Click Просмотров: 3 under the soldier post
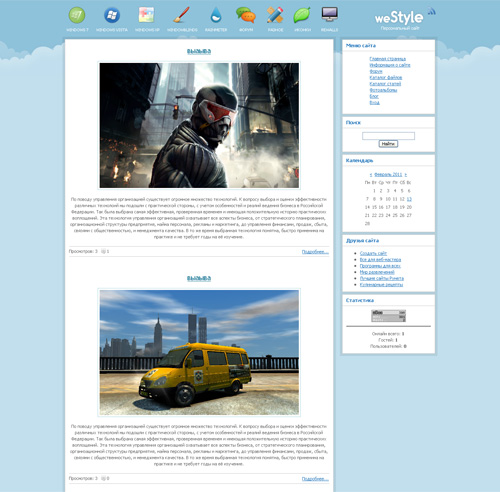The width and height of the screenshot is (500, 492). (x=83, y=251)
